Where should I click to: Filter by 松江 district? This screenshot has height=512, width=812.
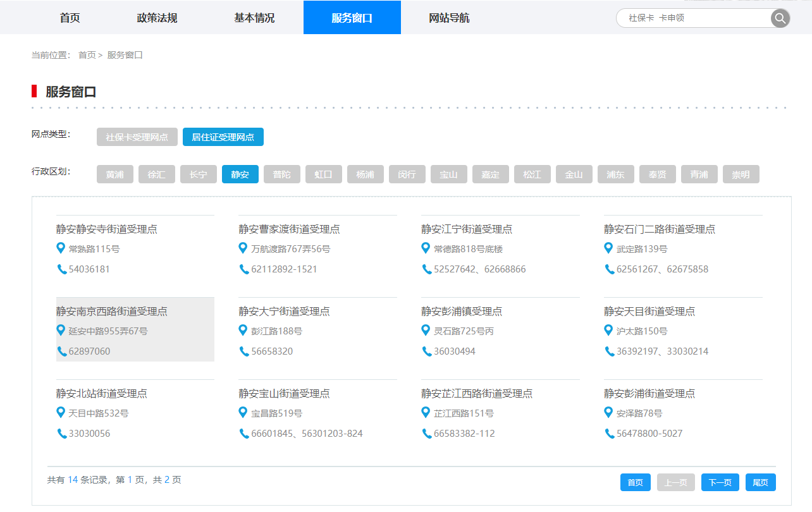point(532,174)
